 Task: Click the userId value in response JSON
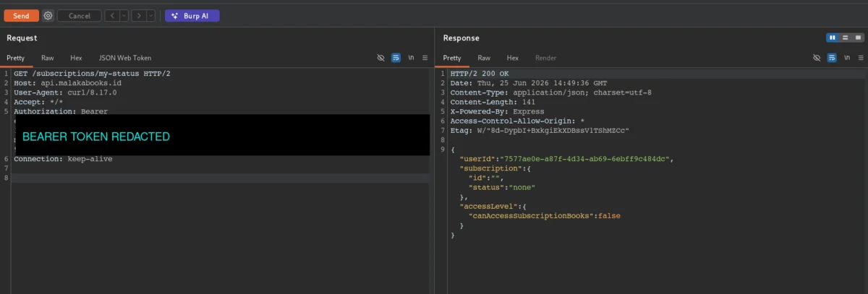point(586,158)
